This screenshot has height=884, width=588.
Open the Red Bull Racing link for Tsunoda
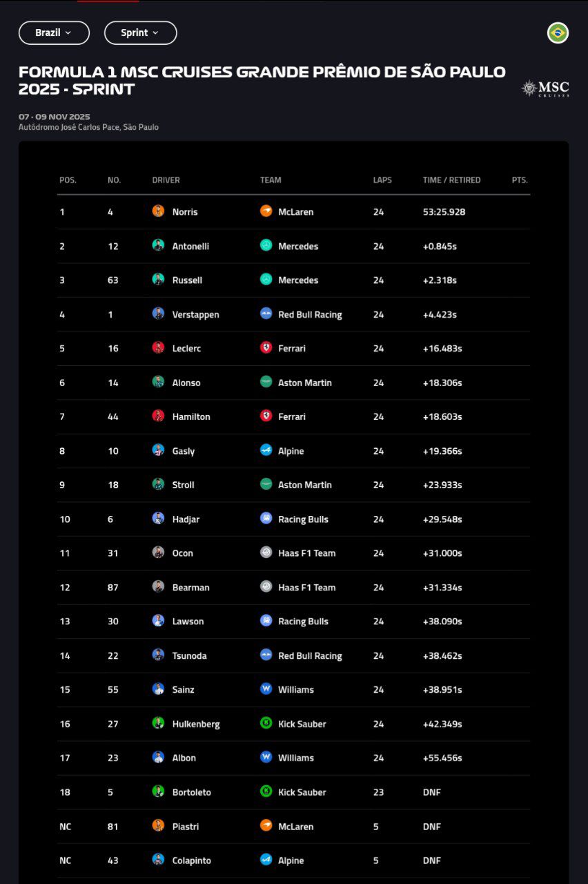[x=310, y=656]
